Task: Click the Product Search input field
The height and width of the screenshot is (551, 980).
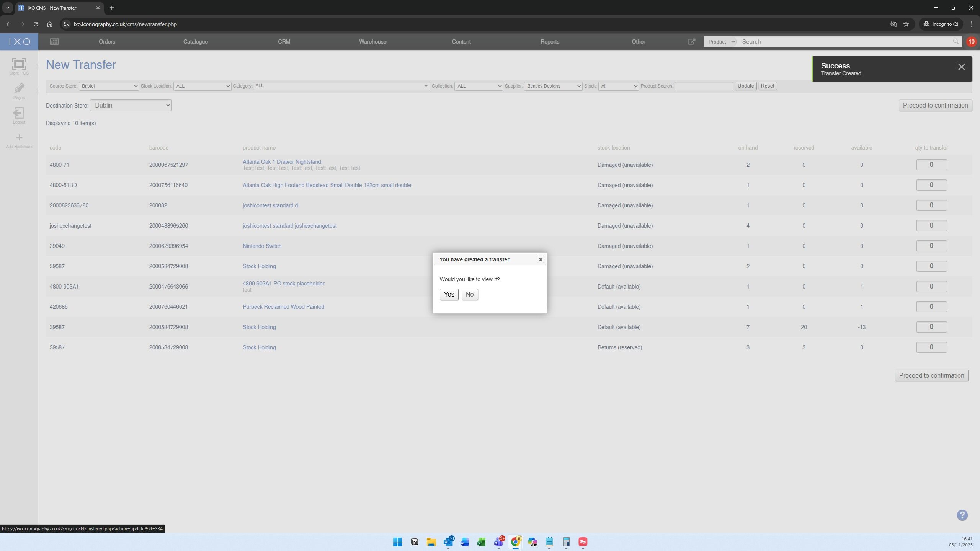Action: 704,86
